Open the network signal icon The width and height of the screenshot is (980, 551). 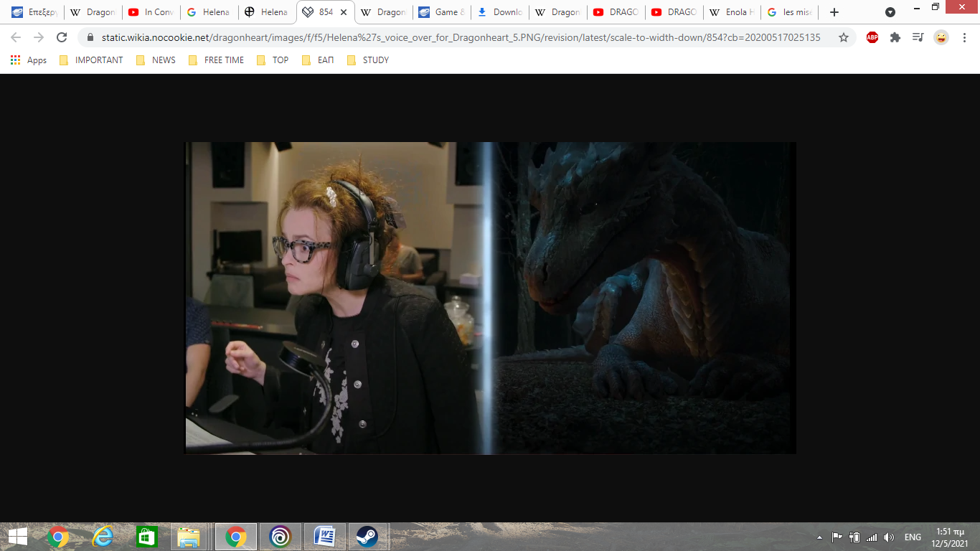coord(872,537)
